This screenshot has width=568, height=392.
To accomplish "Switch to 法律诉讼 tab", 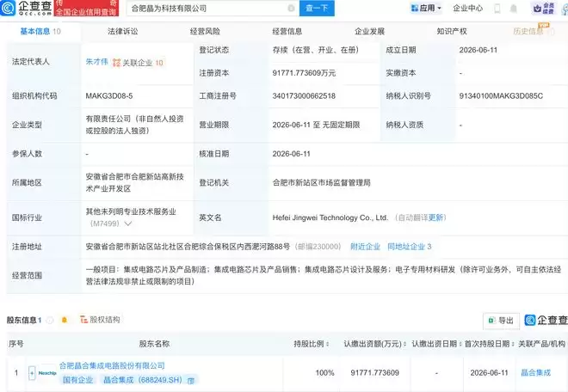I will point(123,32).
